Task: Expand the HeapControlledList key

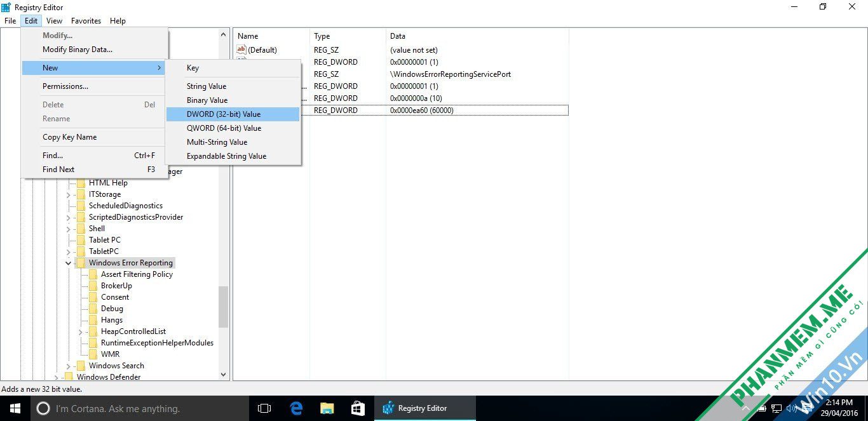Action: coord(81,331)
